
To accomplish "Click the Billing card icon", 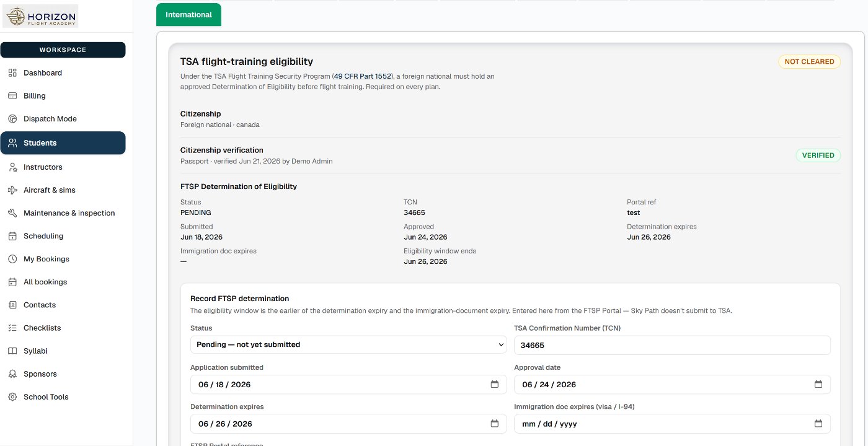I will coord(12,96).
